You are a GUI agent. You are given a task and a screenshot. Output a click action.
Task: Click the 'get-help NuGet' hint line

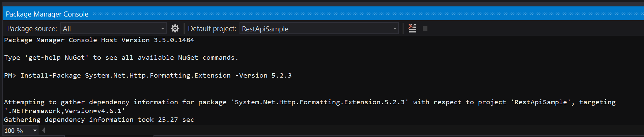(x=121, y=58)
